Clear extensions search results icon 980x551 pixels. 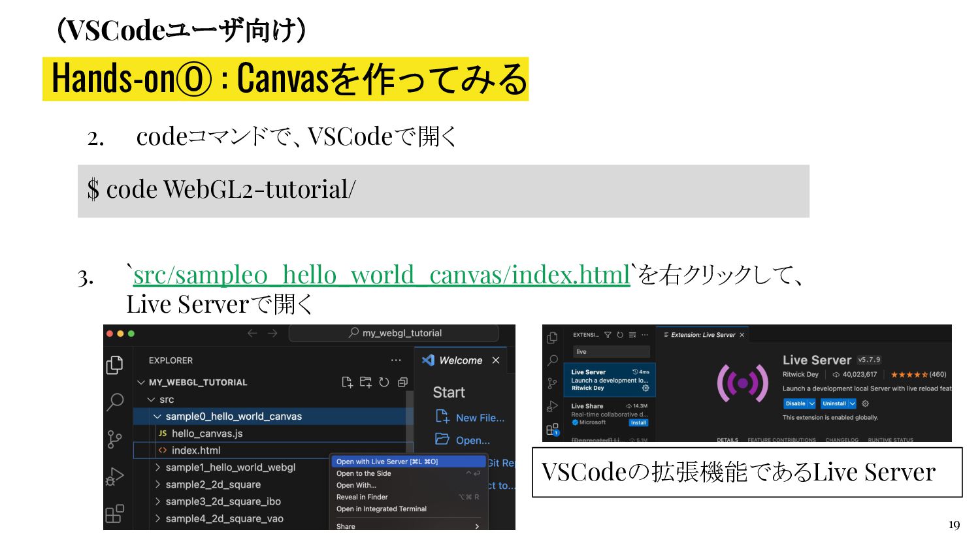[x=632, y=335]
